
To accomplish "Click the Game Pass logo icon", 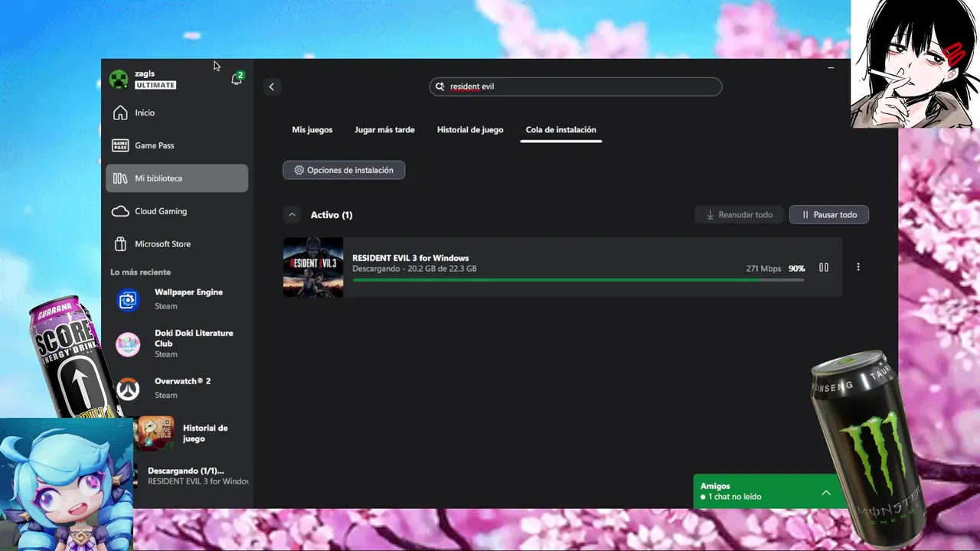I will coord(120,145).
